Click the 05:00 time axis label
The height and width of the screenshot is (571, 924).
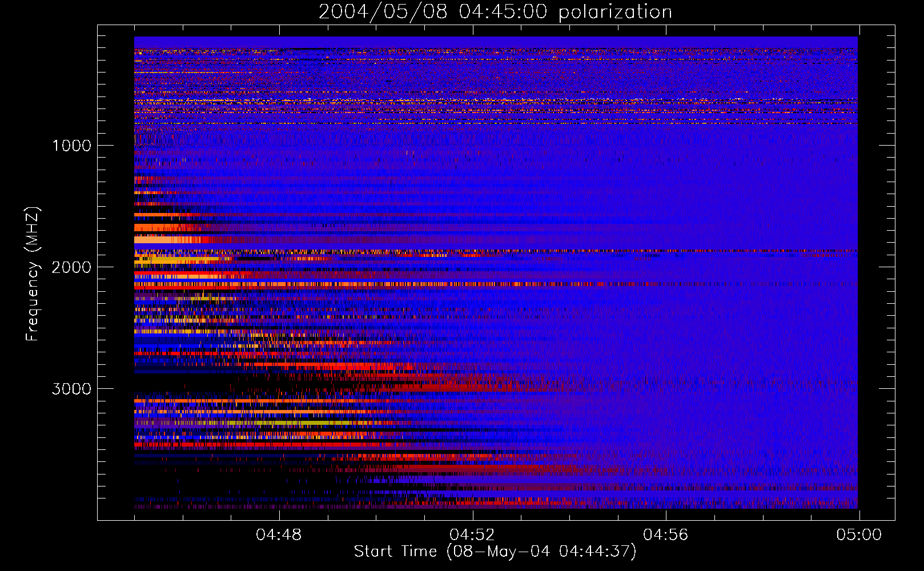click(x=859, y=535)
